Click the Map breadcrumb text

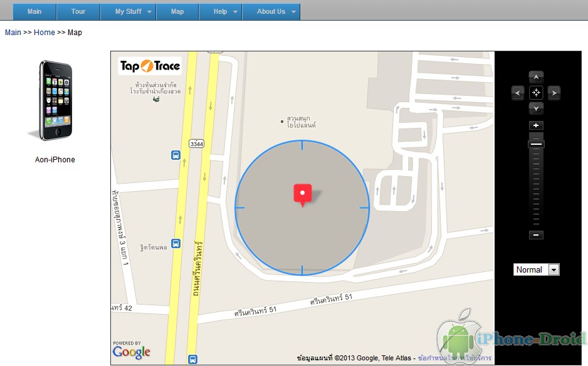[75, 33]
